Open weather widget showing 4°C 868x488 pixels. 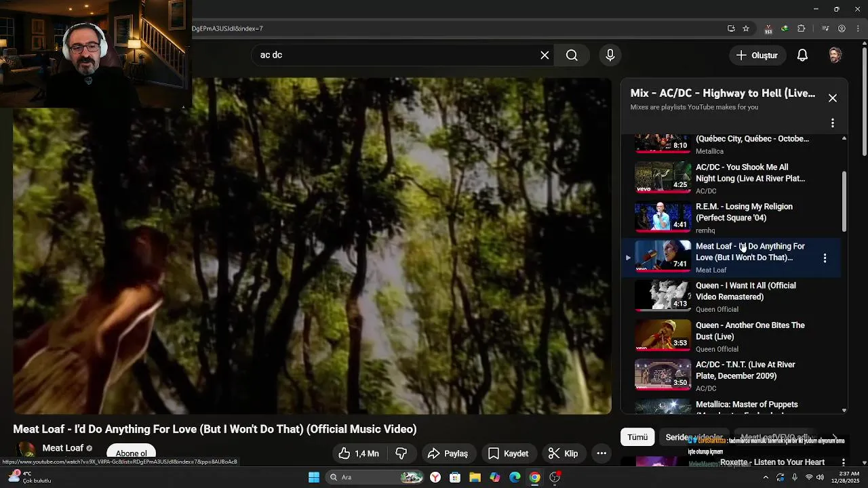[x=28, y=477]
